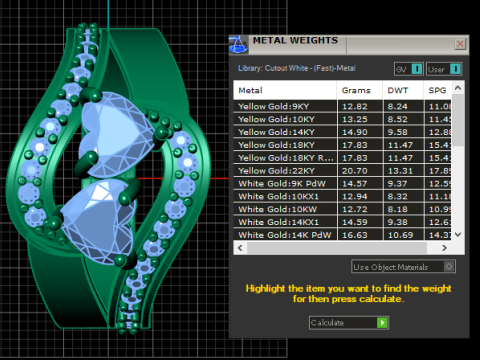Click the 16.63 grams cell

click(360, 235)
